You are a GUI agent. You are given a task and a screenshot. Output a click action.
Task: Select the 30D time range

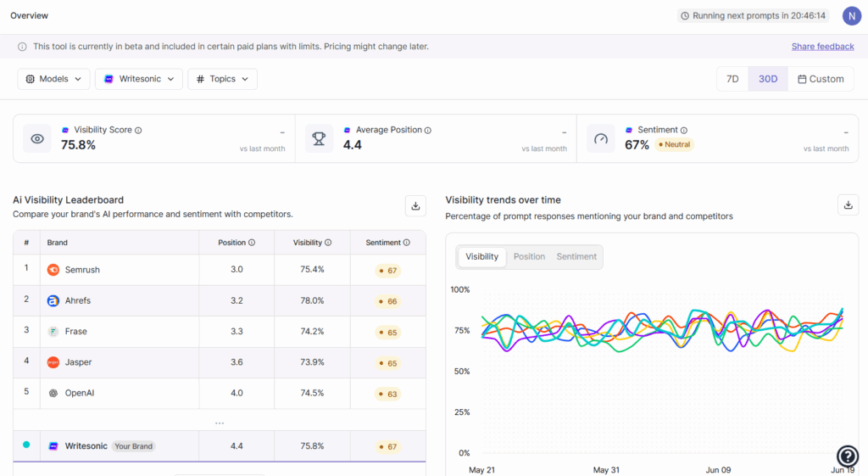pyautogui.click(x=768, y=79)
